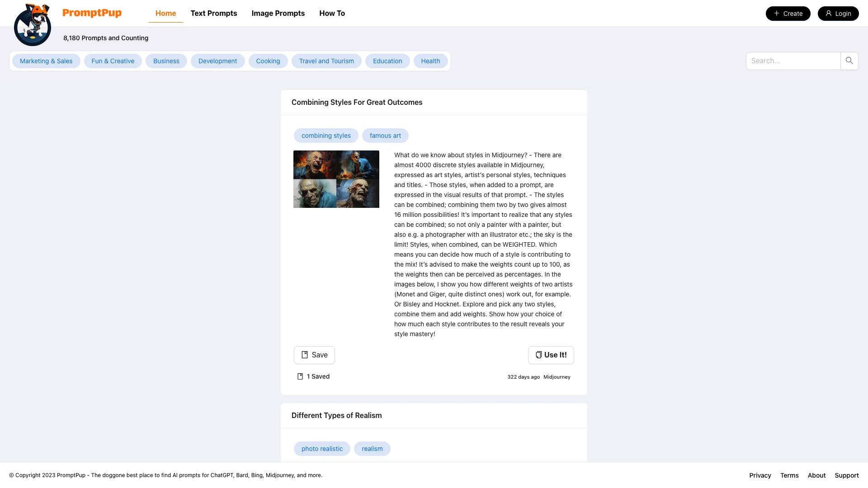The height and width of the screenshot is (488, 868).
Task: Open the Home navigation tab
Action: tap(166, 13)
